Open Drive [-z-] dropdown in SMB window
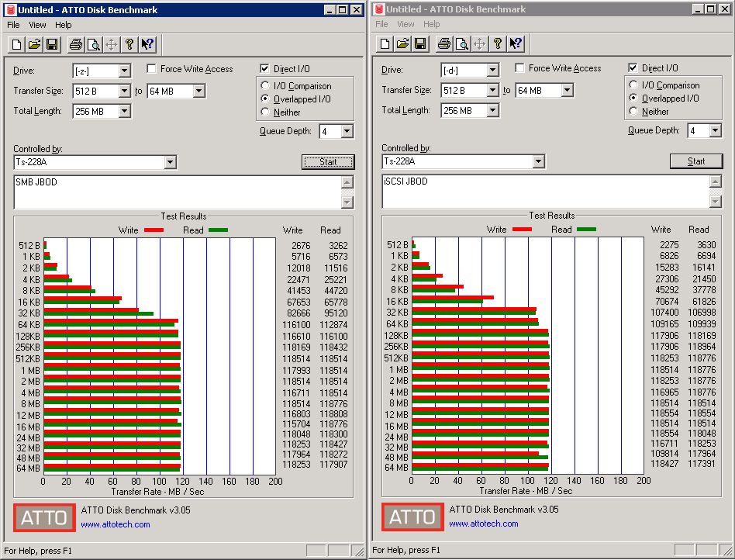The image size is (735, 560). (x=124, y=71)
